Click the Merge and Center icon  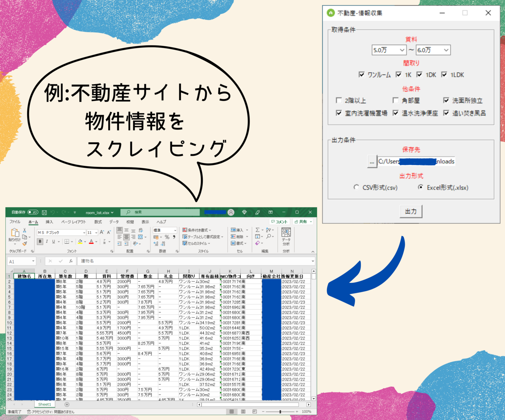point(140,237)
